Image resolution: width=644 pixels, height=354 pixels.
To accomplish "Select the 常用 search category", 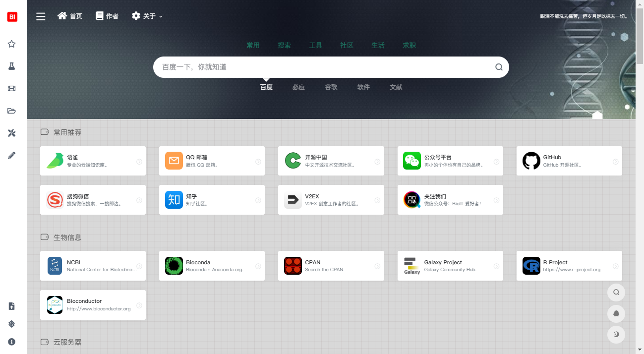I will (x=253, y=45).
